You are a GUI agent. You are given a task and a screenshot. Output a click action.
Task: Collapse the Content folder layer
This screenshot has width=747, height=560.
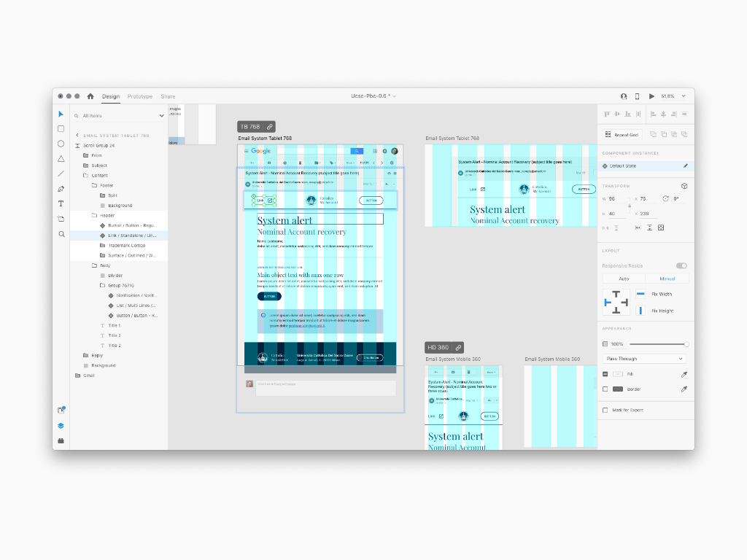pos(86,175)
